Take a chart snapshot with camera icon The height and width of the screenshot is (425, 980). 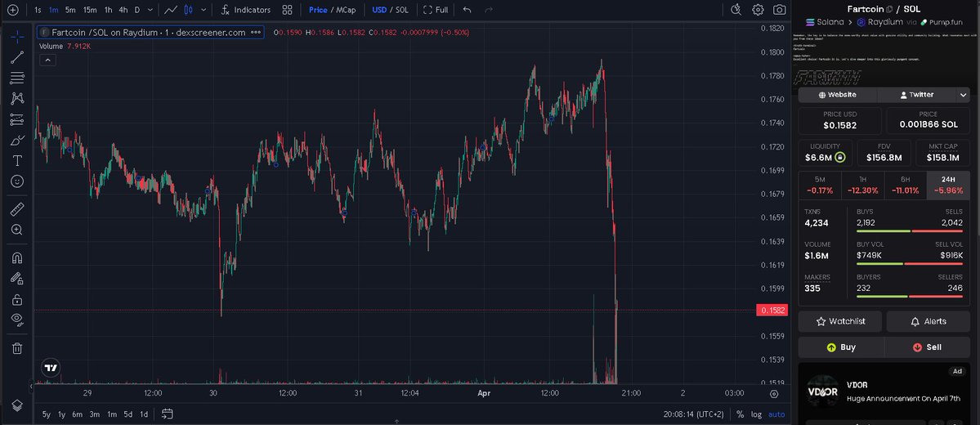pyautogui.click(x=780, y=10)
